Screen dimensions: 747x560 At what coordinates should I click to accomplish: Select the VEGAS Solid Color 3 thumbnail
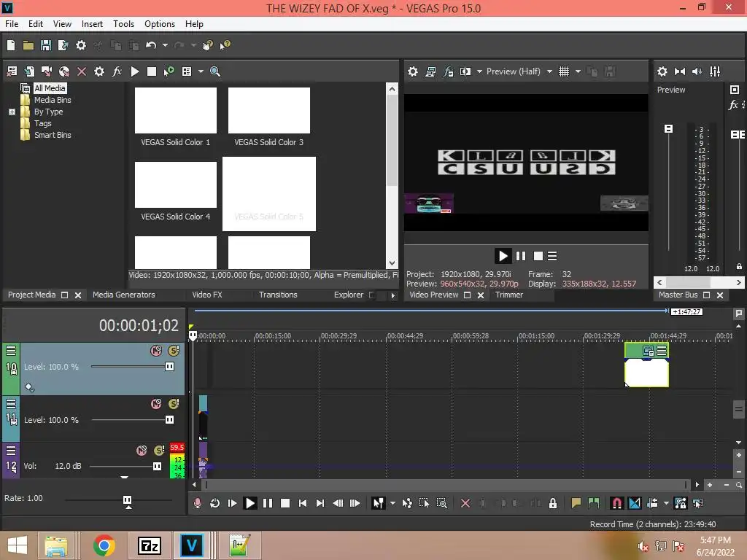tap(268, 111)
